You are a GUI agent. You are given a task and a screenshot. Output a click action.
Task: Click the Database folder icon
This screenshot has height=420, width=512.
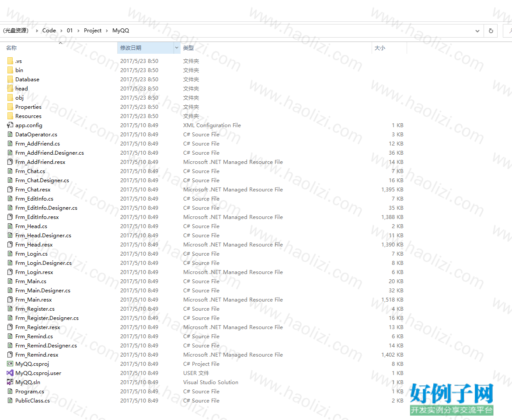click(x=10, y=79)
